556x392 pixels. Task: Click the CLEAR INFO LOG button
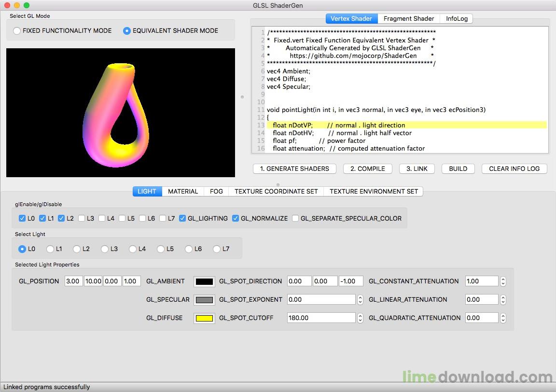(x=514, y=168)
